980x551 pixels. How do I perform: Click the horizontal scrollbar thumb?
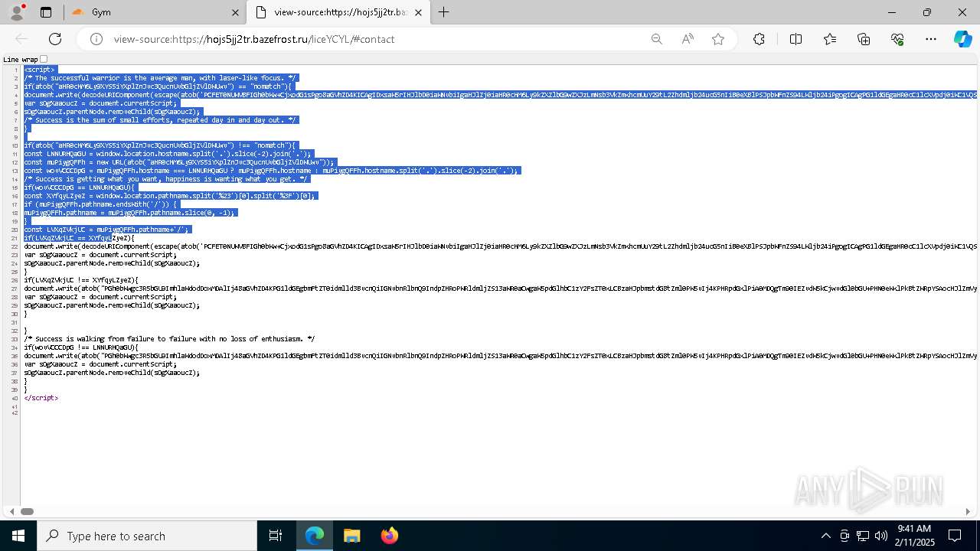(27, 511)
